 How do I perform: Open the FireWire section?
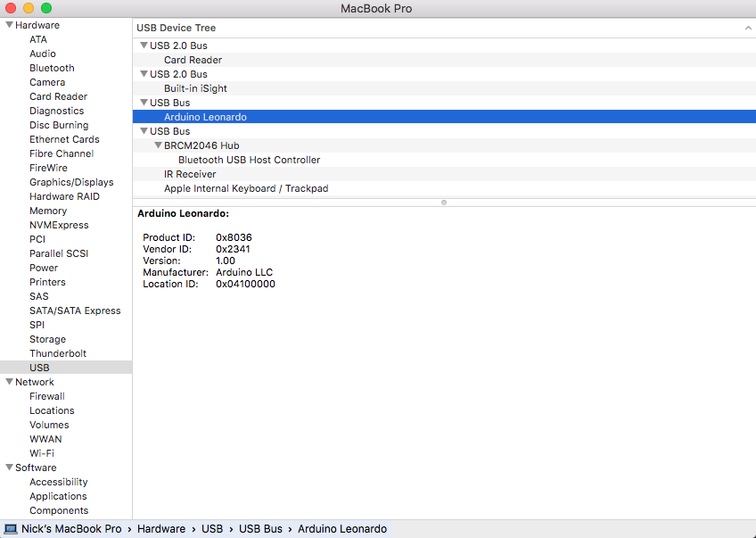coord(48,168)
